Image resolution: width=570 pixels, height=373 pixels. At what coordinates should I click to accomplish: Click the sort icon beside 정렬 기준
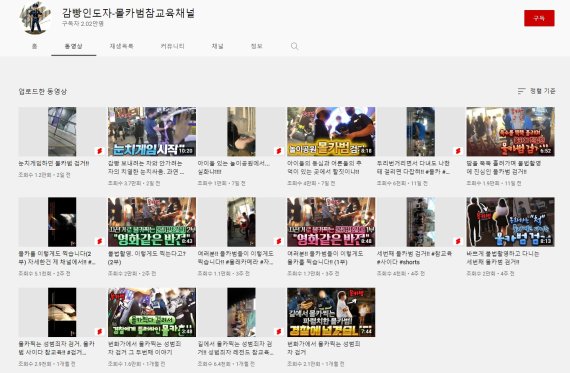click(522, 91)
